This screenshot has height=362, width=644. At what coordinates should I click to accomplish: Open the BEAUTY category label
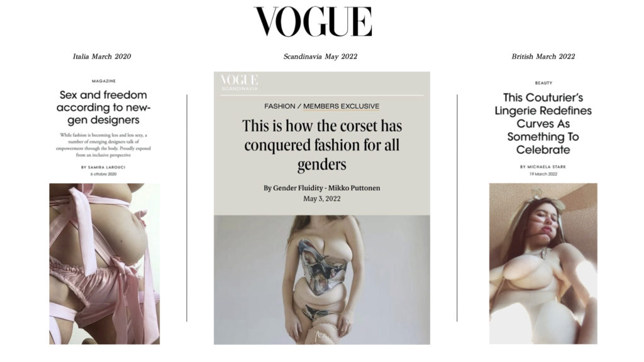point(543,83)
